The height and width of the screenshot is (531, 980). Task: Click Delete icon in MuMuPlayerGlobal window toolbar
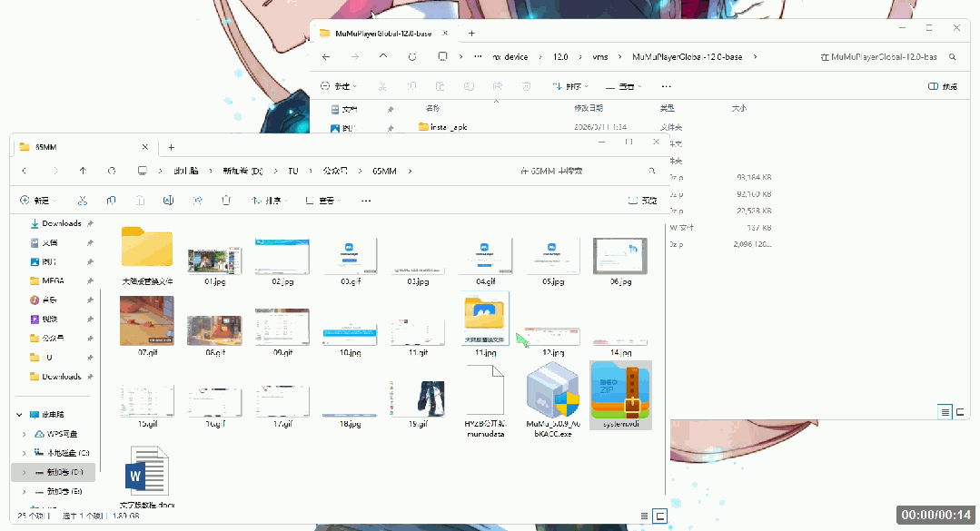526,86
